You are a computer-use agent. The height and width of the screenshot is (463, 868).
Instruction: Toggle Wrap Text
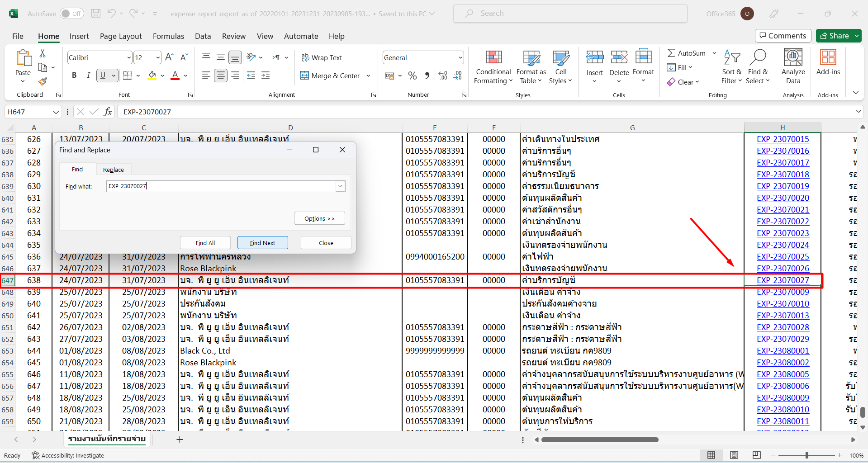(x=322, y=57)
